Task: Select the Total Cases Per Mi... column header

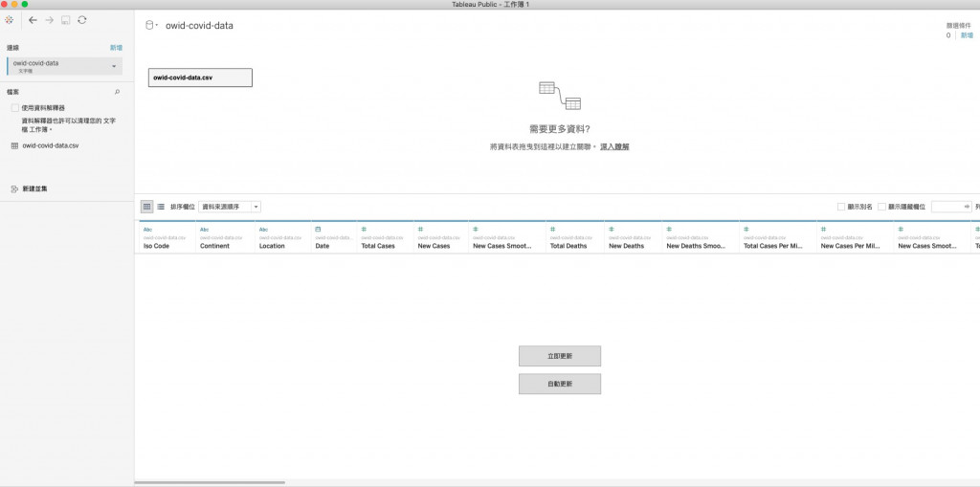Action: click(x=778, y=237)
